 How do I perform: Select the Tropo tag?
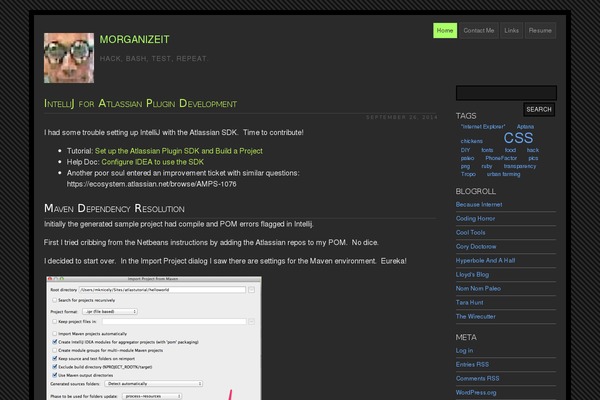[x=468, y=174]
